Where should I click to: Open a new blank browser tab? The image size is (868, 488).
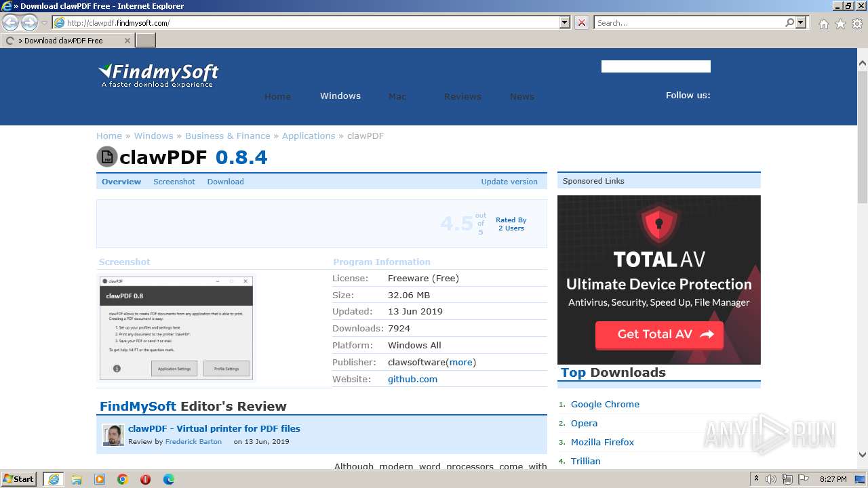pyautogui.click(x=146, y=40)
